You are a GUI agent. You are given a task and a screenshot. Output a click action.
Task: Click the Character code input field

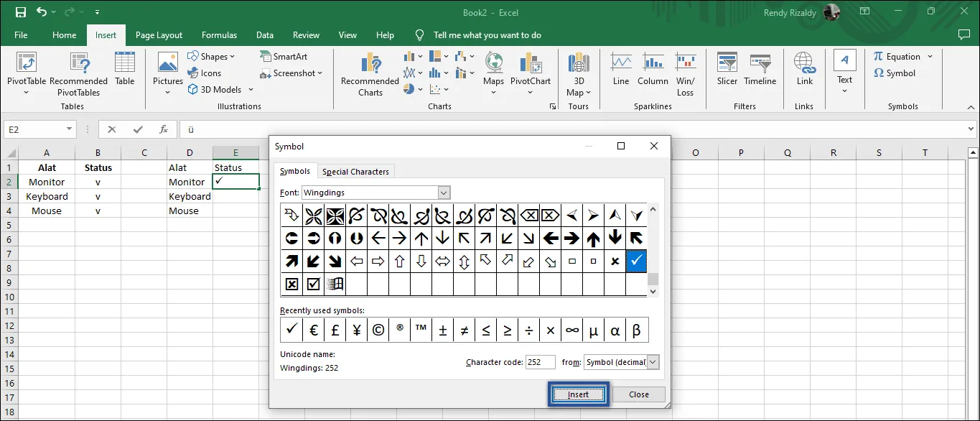click(x=540, y=363)
